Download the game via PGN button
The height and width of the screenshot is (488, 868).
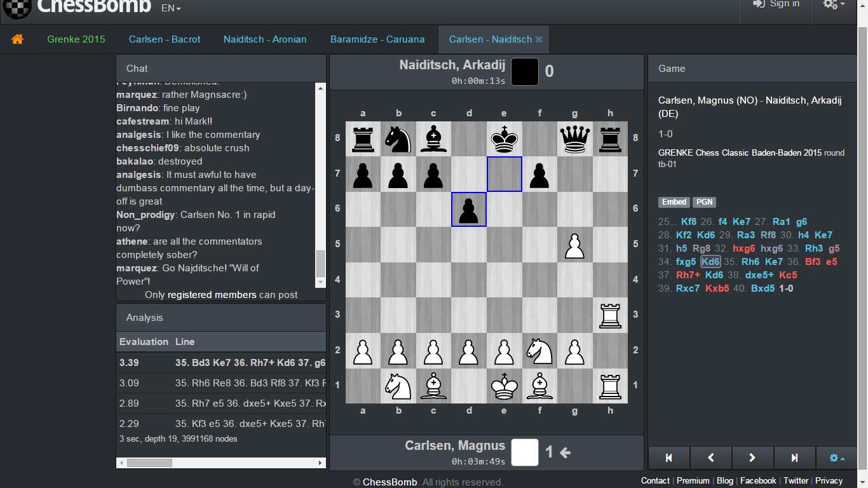[704, 202]
